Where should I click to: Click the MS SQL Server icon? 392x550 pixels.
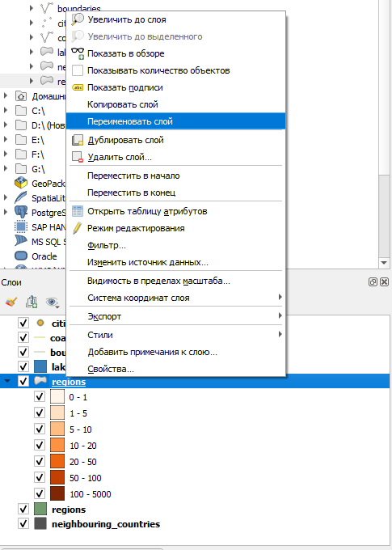click(21, 241)
